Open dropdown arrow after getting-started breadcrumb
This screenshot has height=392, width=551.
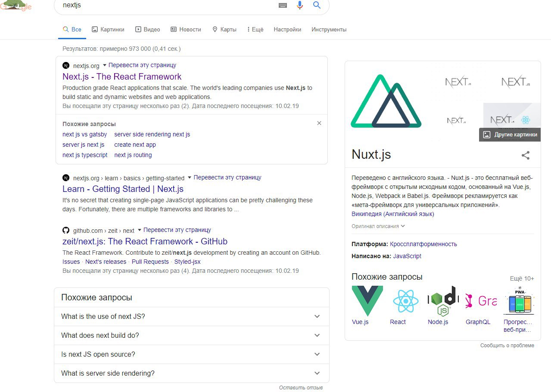[x=189, y=178]
